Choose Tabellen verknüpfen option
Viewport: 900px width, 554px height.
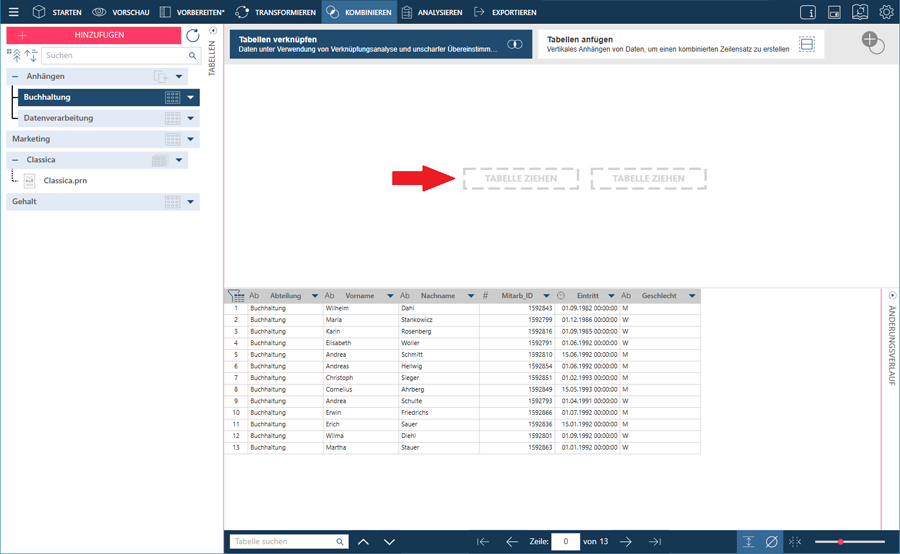pyautogui.click(x=381, y=44)
